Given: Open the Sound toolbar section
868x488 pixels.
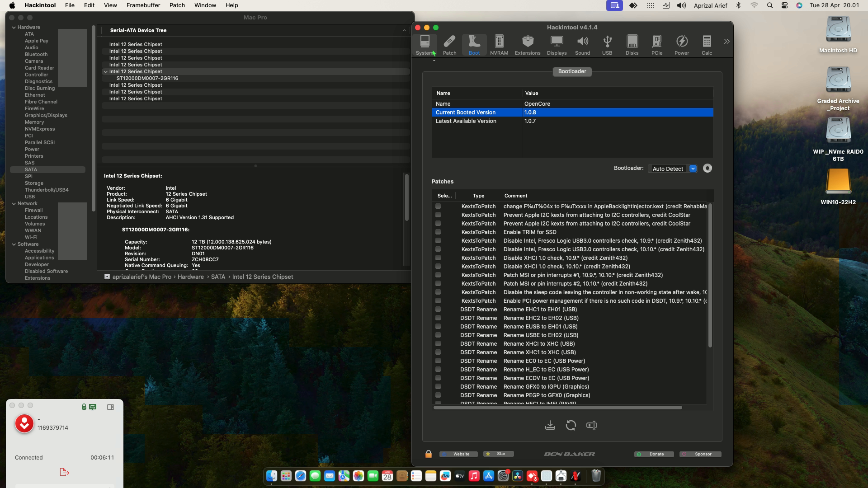Looking at the screenshot, I should pos(582,45).
